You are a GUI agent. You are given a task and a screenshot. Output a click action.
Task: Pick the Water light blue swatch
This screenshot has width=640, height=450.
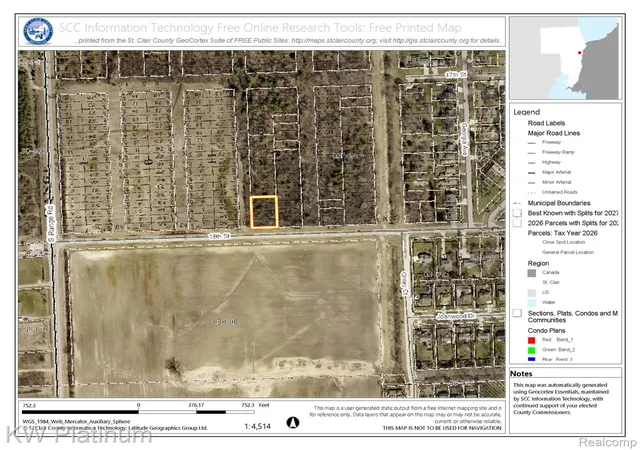tap(531, 303)
